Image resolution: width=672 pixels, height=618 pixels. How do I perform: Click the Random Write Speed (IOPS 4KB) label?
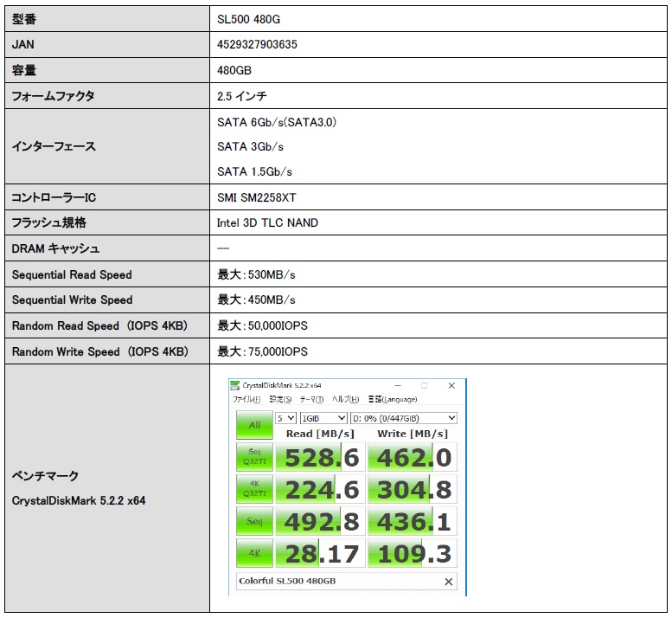click(100, 352)
